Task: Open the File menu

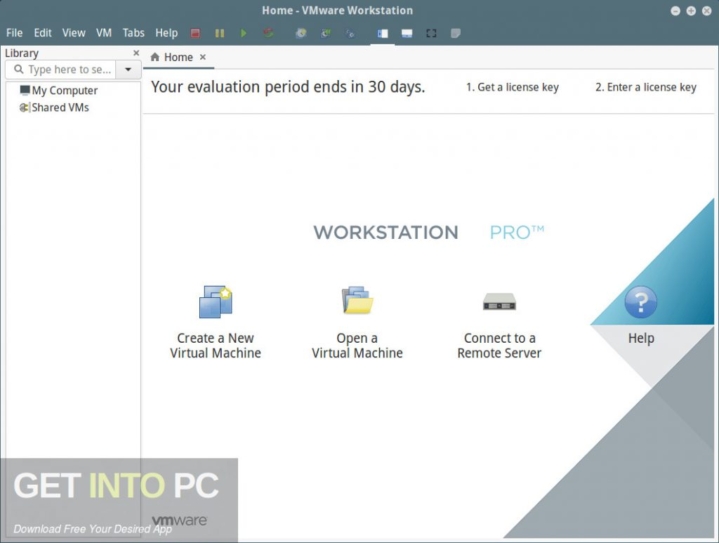Action: (x=14, y=33)
